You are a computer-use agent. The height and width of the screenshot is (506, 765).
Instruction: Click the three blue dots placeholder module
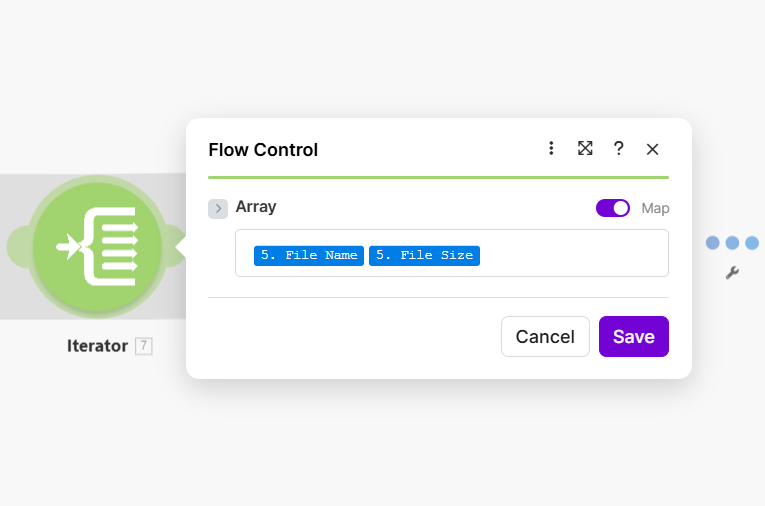[732, 243]
